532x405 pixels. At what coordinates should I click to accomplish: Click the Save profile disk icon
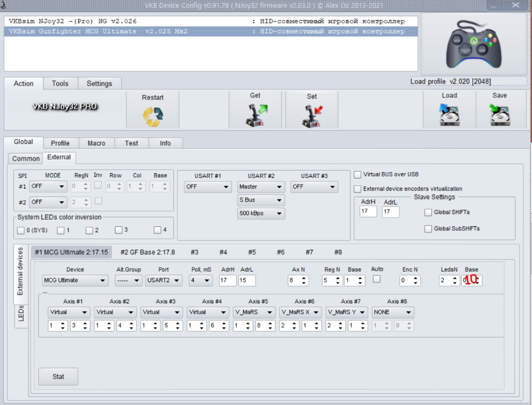click(500, 115)
